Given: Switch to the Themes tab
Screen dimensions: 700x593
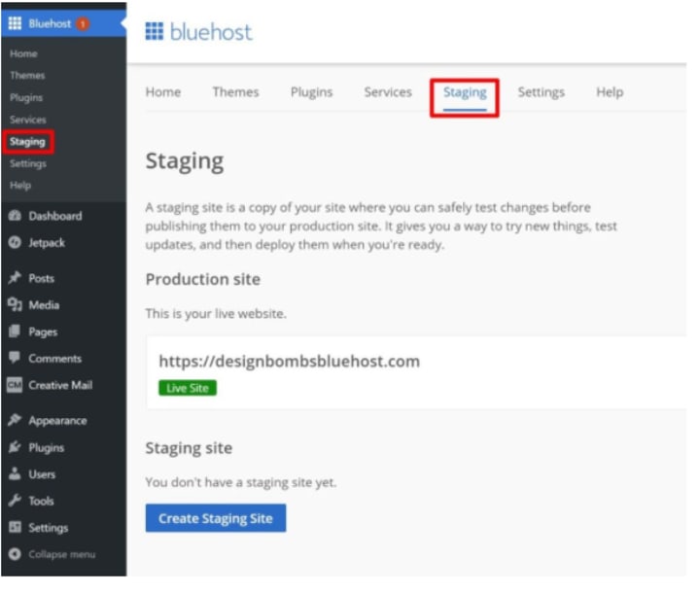Looking at the screenshot, I should click(x=235, y=92).
